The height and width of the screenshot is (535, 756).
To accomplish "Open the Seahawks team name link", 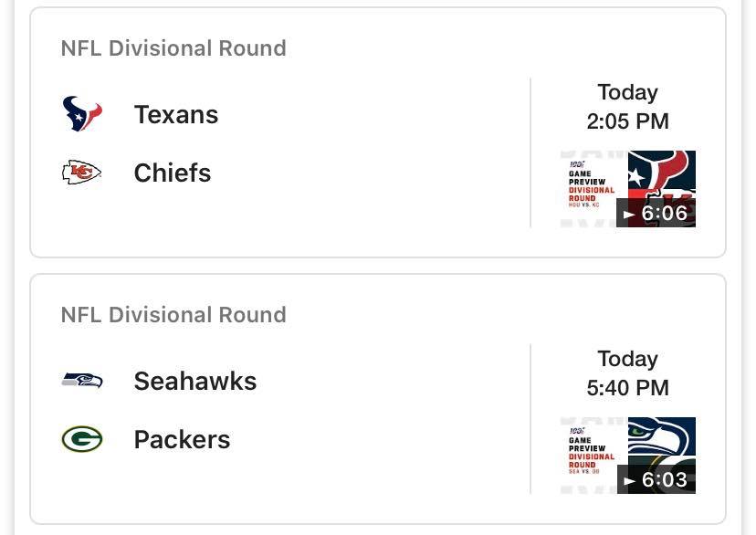I will tap(195, 381).
